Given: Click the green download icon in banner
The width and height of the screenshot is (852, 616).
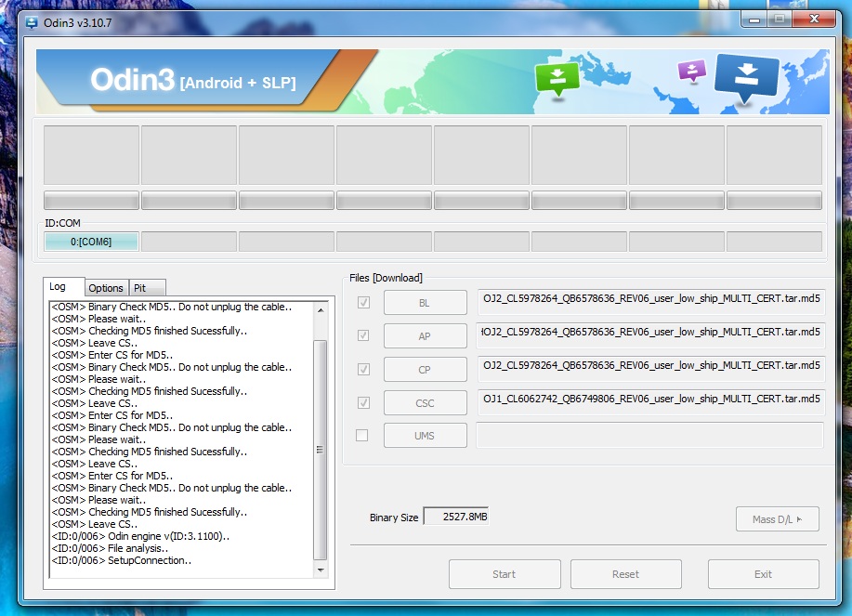Looking at the screenshot, I should [557, 79].
